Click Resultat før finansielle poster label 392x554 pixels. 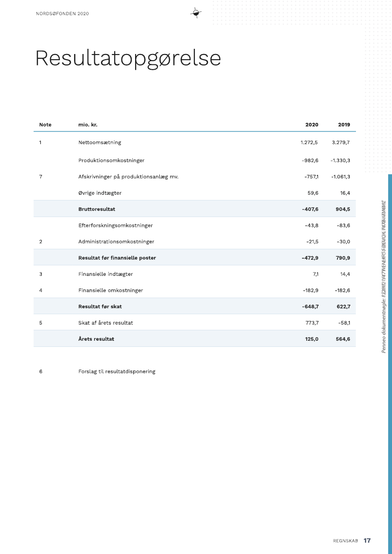pyautogui.click(x=117, y=258)
